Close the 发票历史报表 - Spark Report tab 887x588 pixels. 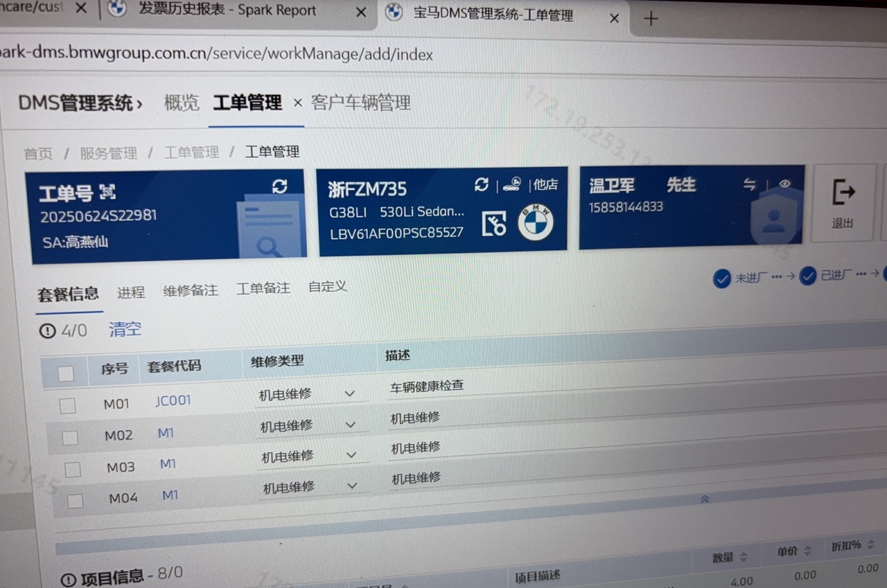[x=361, y=12]
